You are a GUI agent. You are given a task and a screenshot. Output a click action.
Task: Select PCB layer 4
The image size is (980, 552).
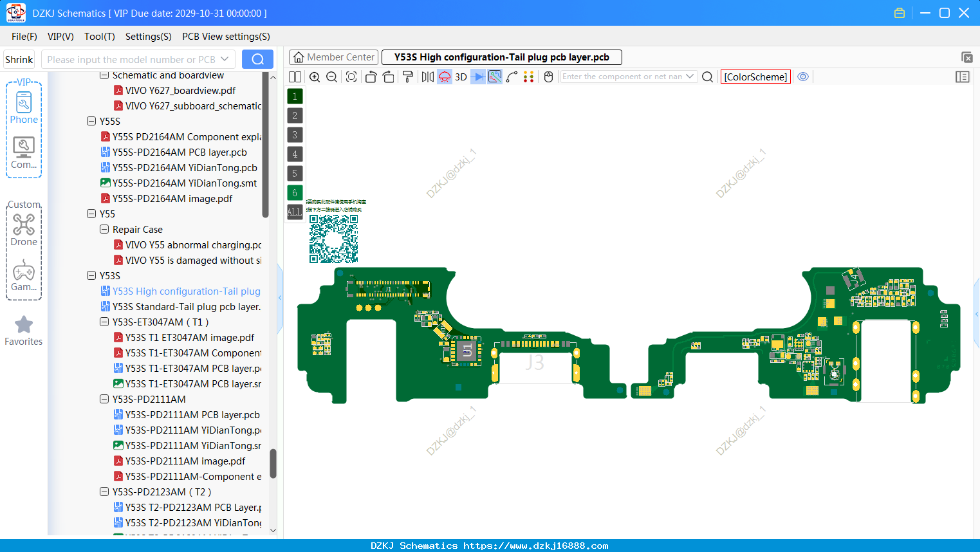[x=295, y=154]
